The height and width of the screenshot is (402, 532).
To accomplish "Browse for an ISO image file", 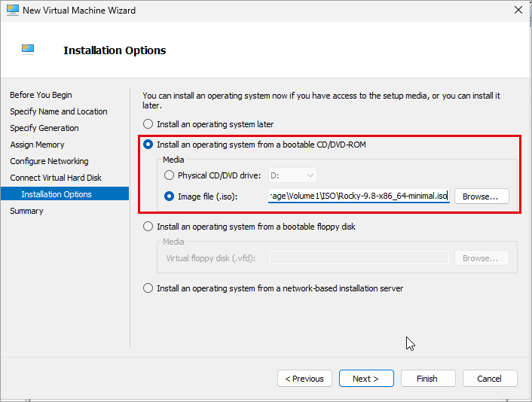I will pyautogui.click(x=482, y=196).
